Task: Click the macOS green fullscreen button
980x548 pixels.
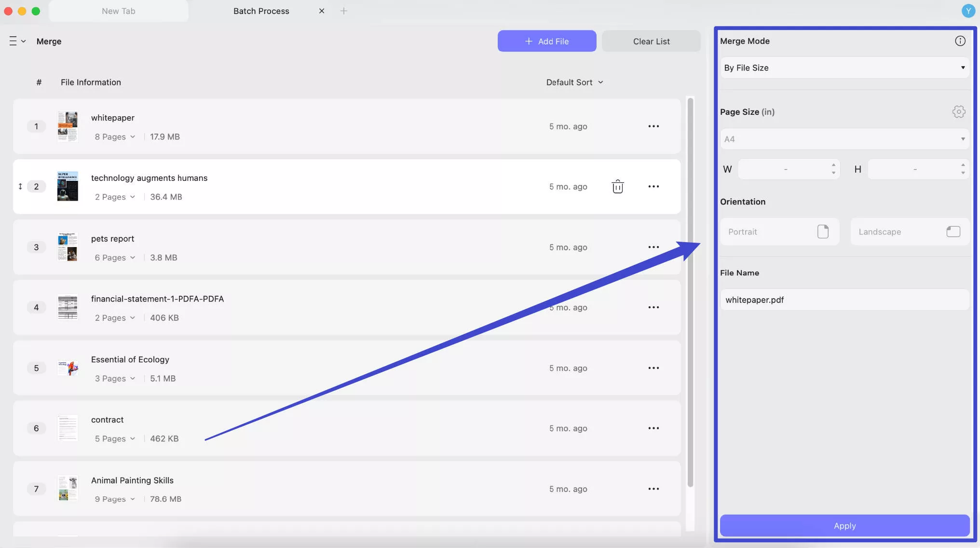Action: click(x=36, y=11)
